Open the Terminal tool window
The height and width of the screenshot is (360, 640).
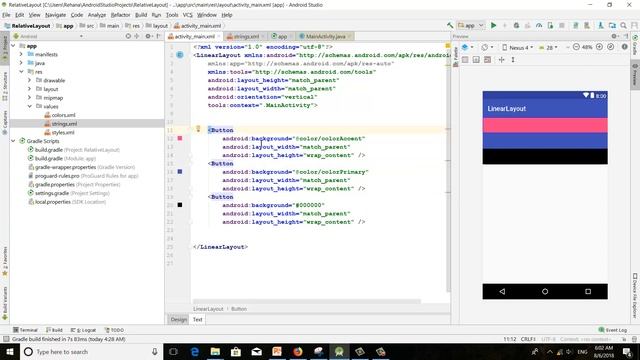coord(25,330)
